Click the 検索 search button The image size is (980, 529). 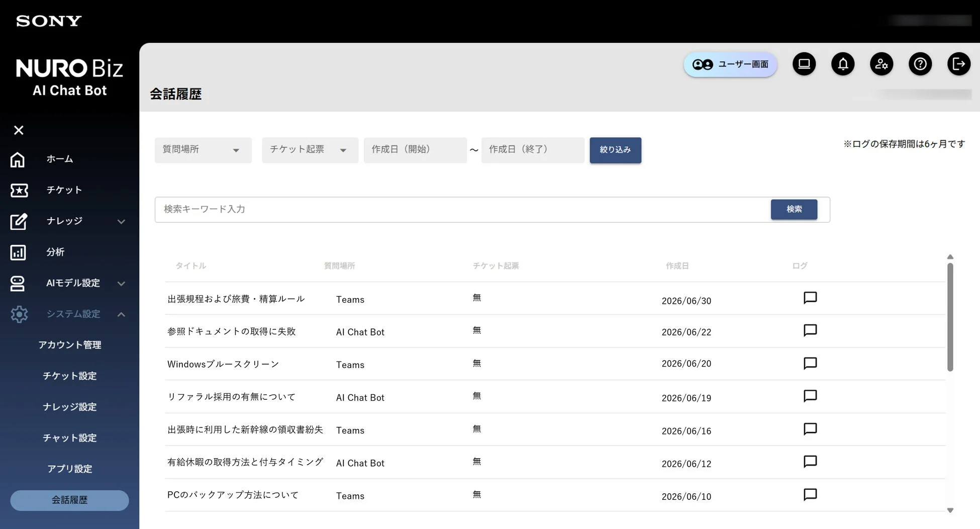click(x=794, y=209)
